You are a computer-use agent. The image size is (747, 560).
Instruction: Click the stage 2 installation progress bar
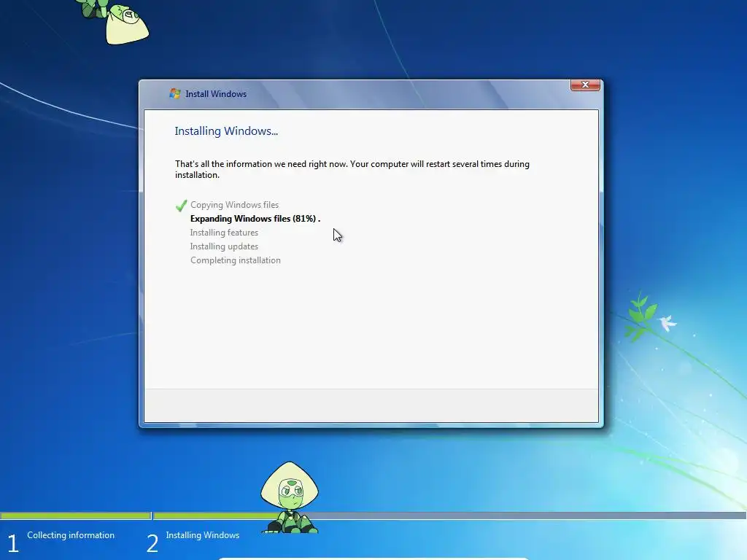tap(449, 516)
